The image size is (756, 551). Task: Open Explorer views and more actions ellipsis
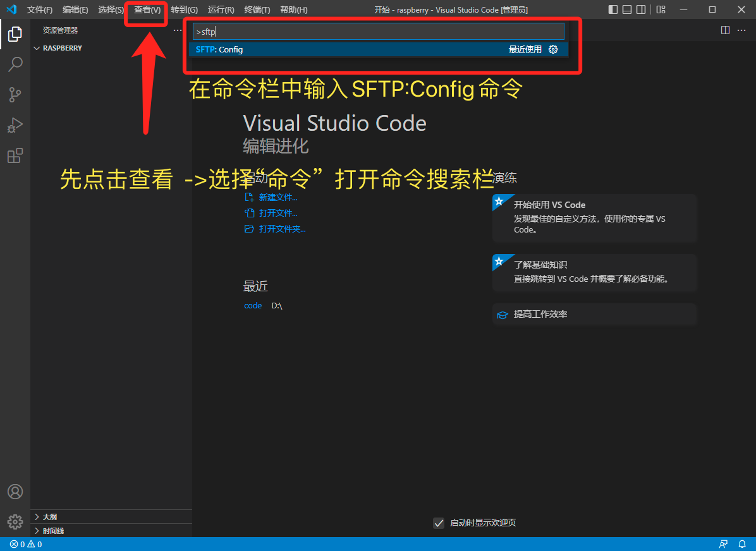[x=178, y=30]
